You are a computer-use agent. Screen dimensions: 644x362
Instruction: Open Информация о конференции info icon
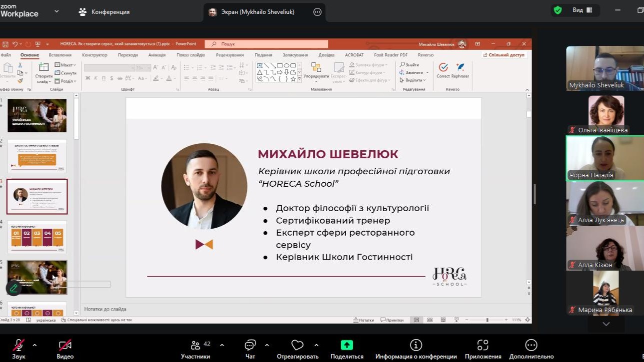tap(416, 345)
